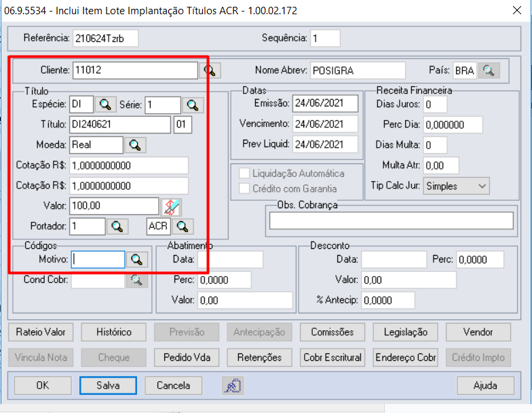532x413 pixels.
Task: Open Moeda lookup magnifier
Action: (135, 145)
